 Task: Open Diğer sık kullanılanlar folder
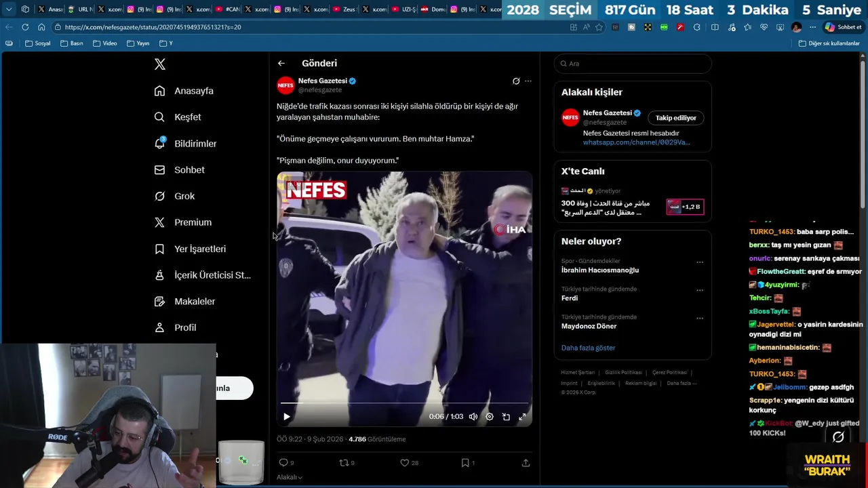click(x=829, y=43)
